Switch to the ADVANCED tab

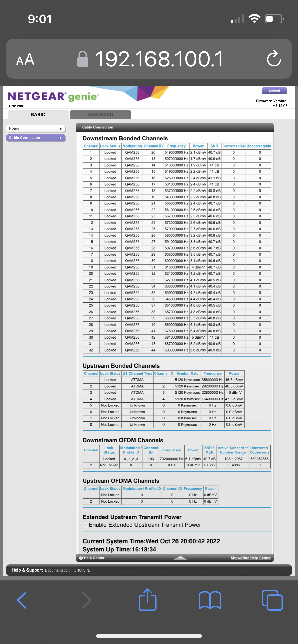coord(100,114)
